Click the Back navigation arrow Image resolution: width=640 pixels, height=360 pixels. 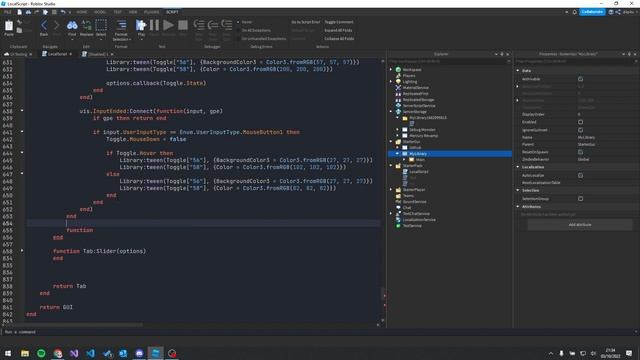click(44, 25)
